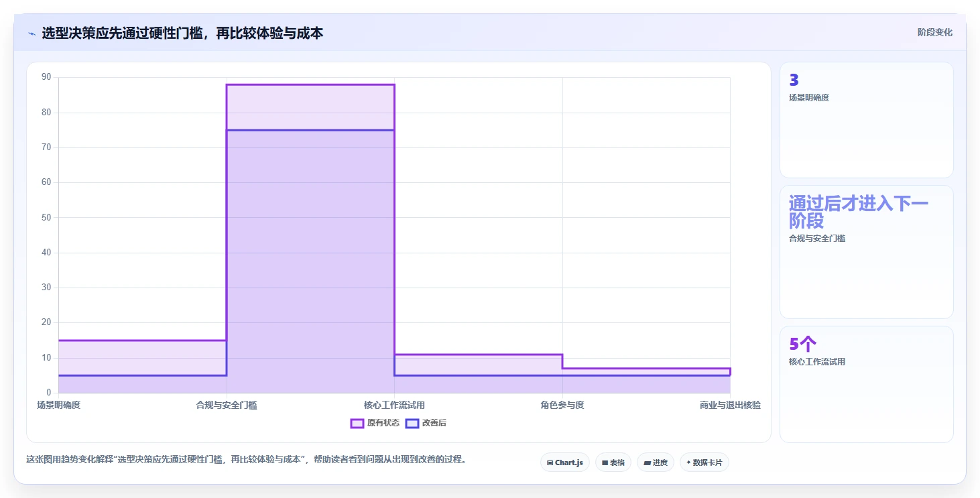Screen dimensions: 980x498
Task: Select the 进度 chip
Action: click(655, 462)
